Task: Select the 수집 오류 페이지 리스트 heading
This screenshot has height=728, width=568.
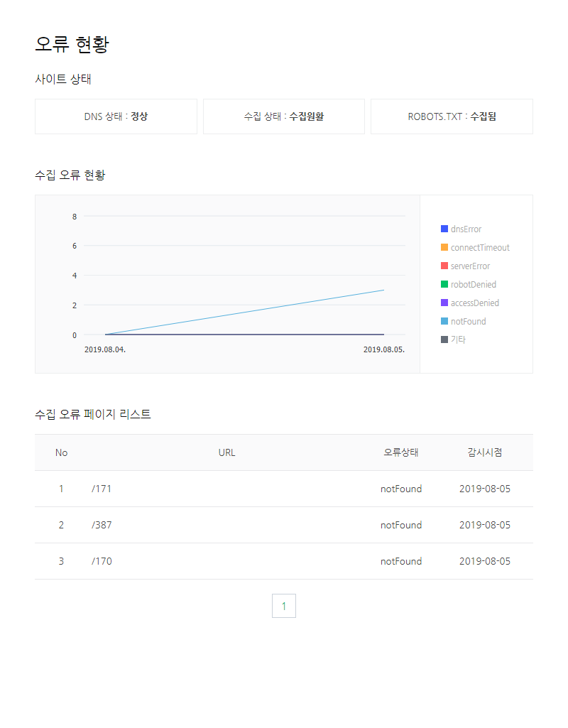Action: point(93,414)
